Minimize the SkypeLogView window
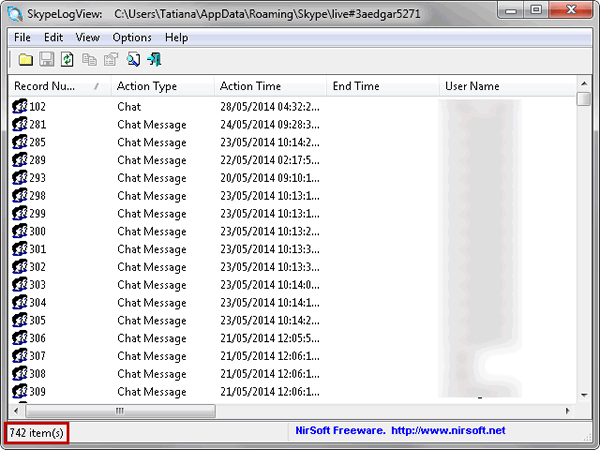The image size is (600, 450). pyautogui.click(x=511, y=10)
